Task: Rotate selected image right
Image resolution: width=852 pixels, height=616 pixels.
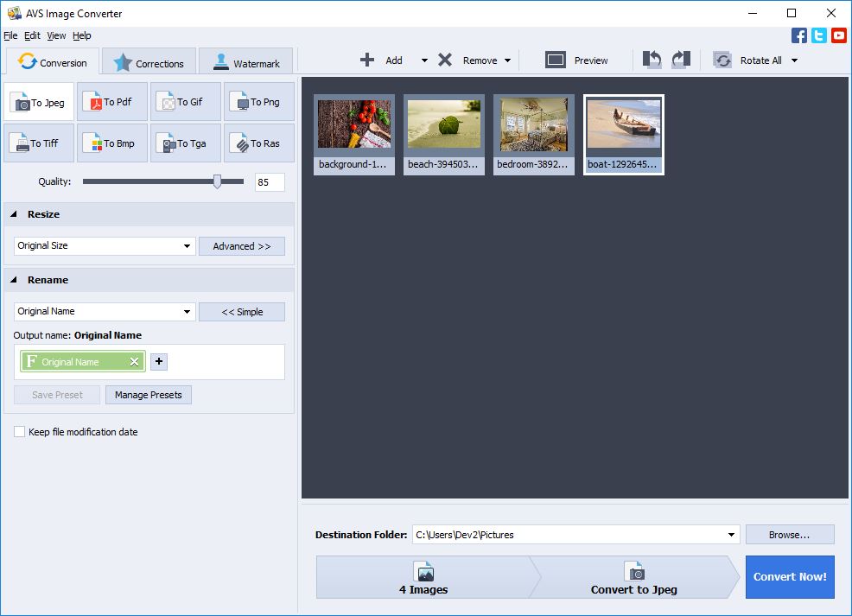Action: [x=681, y=60]
